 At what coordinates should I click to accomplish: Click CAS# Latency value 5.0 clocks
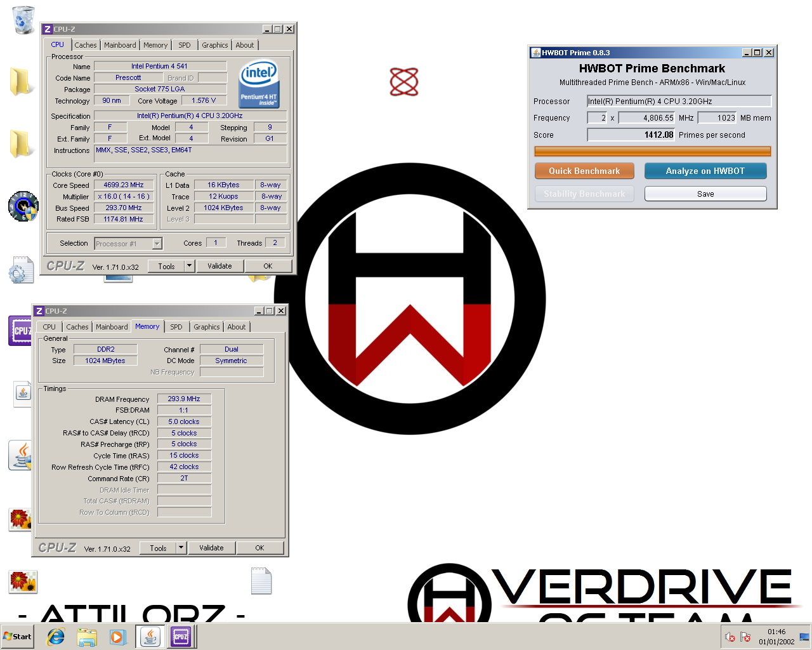coord(184,421)
